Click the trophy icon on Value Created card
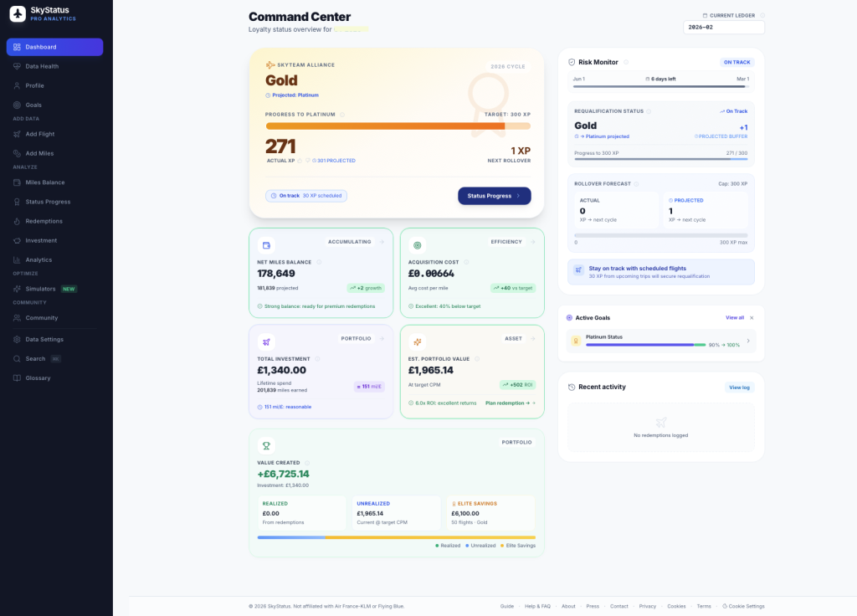 point(266,446)
